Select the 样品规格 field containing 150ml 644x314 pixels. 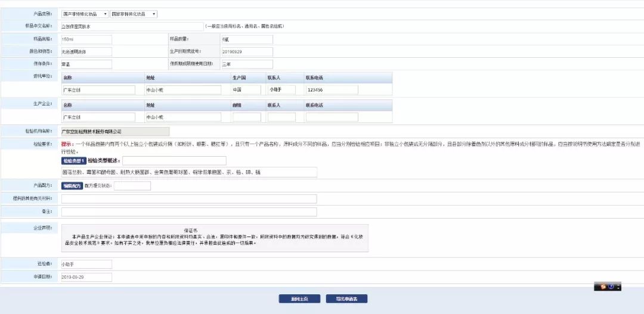[86, 39]
